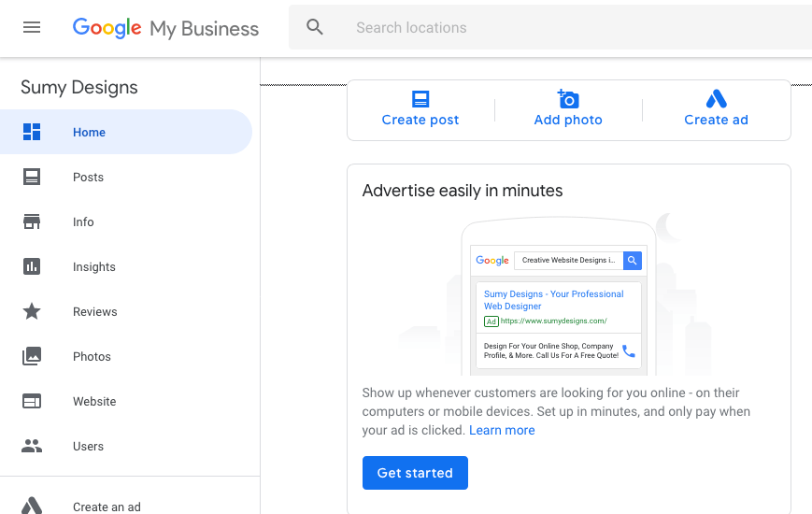Click the Creative Website Designs search box
The width and height of the screenshot is (812, 514).
point(569,260)
